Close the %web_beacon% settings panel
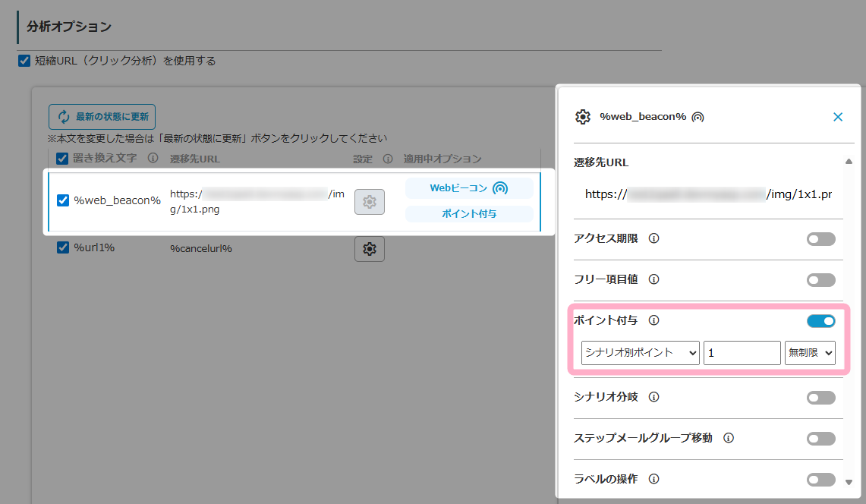 (838, 117)
